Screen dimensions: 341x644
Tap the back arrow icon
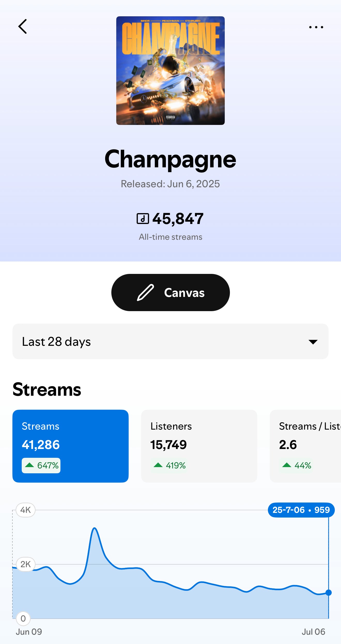[x=23, y=27]
